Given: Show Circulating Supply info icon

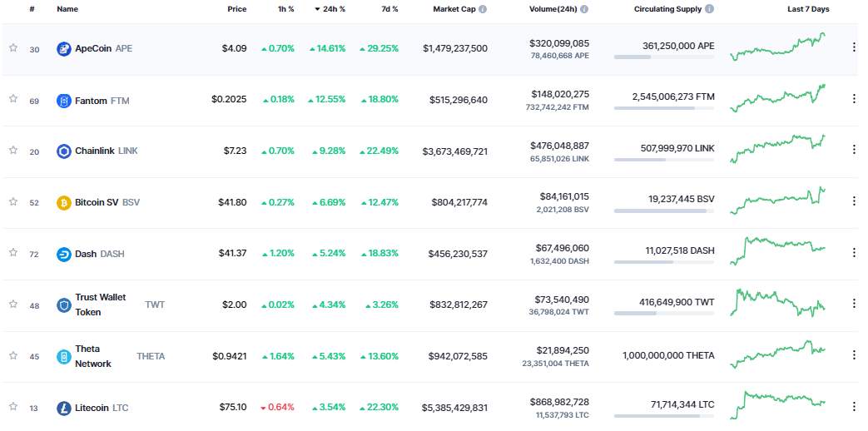Looking at the screenshot, I should (710, 9).
